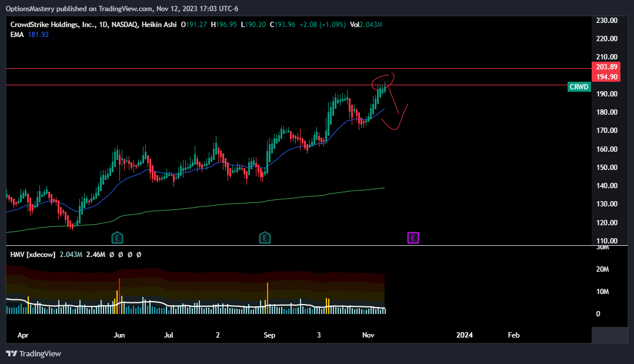This screenshot has width=634, height=364.
Task: Click the EMA indicator label
Action: pos(17,35)
